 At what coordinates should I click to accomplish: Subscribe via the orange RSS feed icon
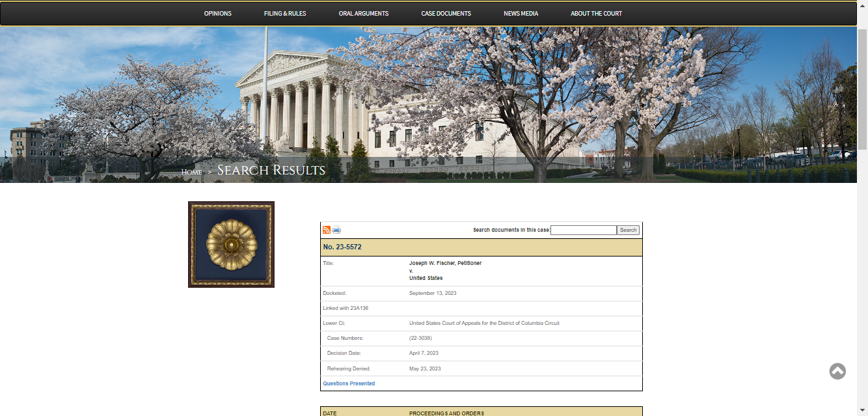(327, 230)
